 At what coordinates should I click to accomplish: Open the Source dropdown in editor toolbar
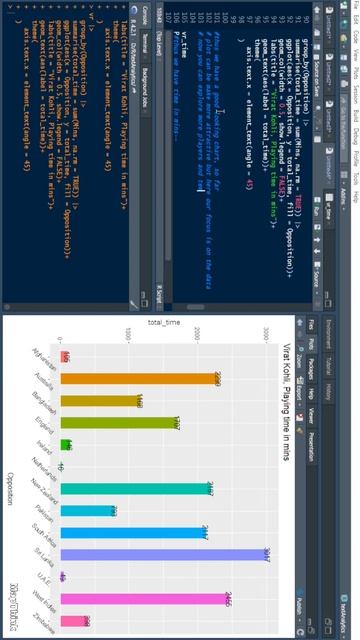click(316, 278)
